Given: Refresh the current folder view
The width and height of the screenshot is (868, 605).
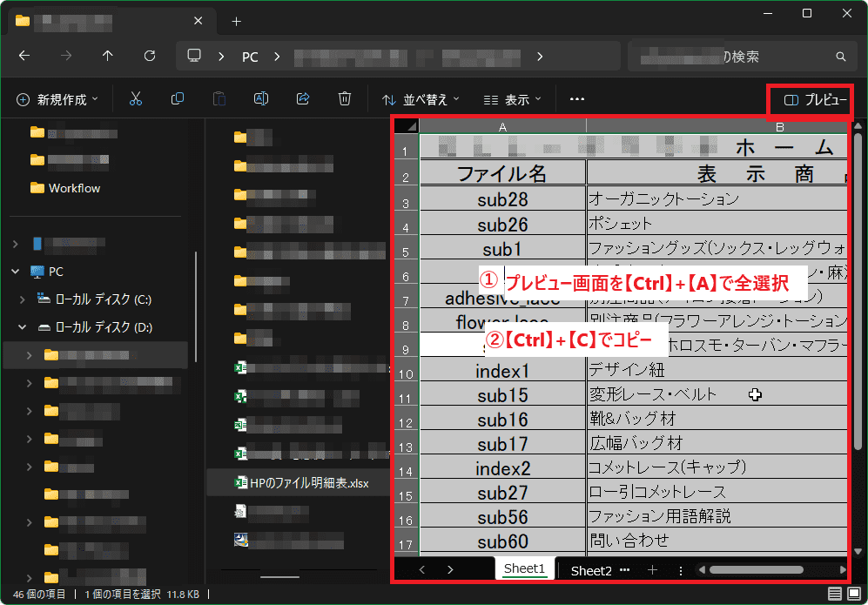Looking at the screenshot, I should (149, 56).
